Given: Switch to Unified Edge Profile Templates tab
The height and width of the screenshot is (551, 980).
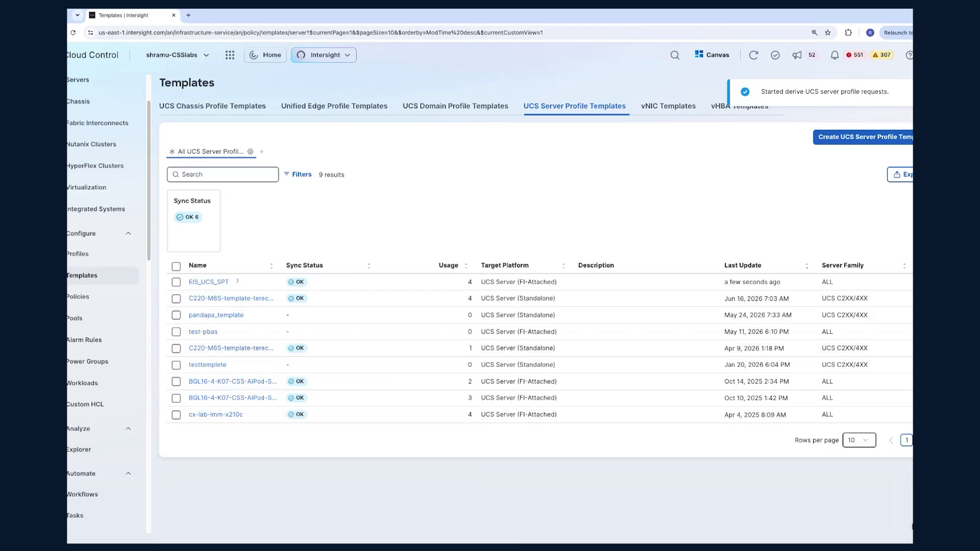Looking at the screenshot, I should tap(334, 106).
